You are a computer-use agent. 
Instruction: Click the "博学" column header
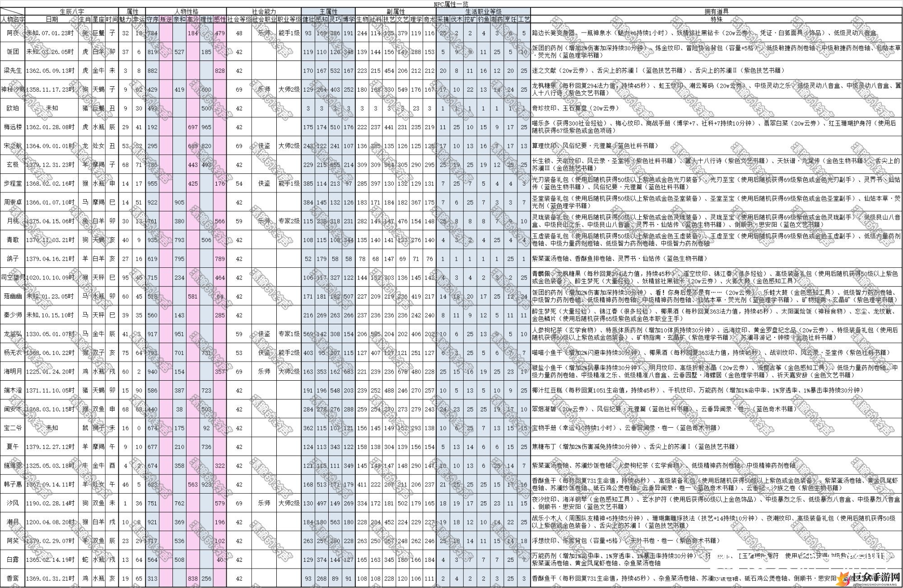coord(349,19)
